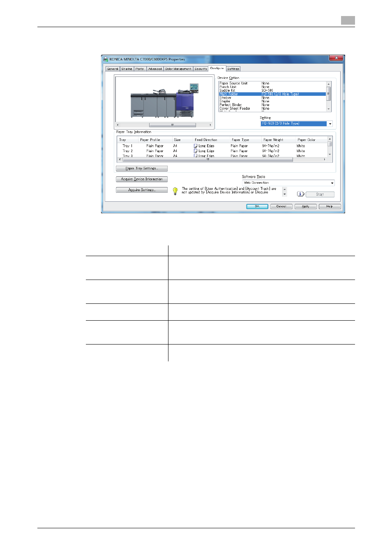Click the tip message scroll-down arrow

(284, 194)
